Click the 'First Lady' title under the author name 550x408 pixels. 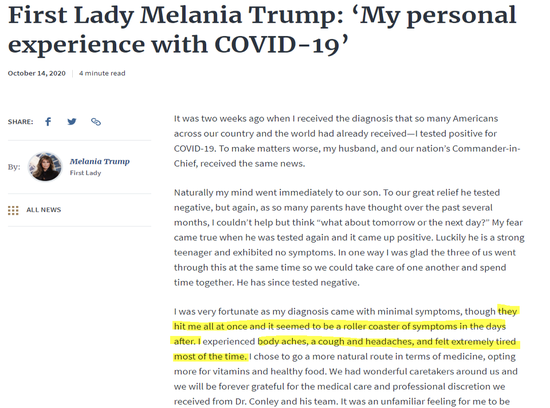[x=85, y=173]
